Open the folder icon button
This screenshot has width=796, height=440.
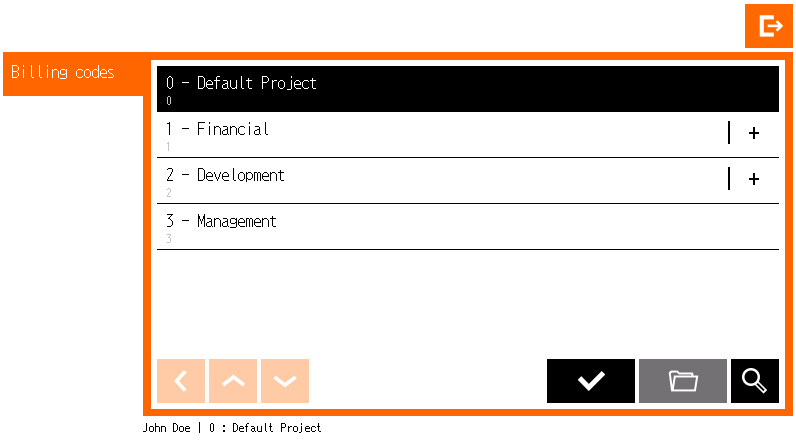pyautogui.click(x=683, y=381)
